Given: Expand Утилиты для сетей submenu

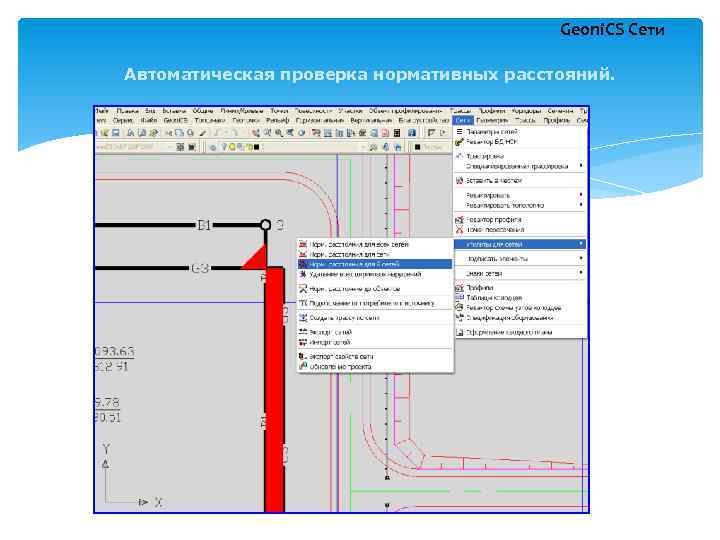Looking at the screenshot, I should click(x=520, y=244).
